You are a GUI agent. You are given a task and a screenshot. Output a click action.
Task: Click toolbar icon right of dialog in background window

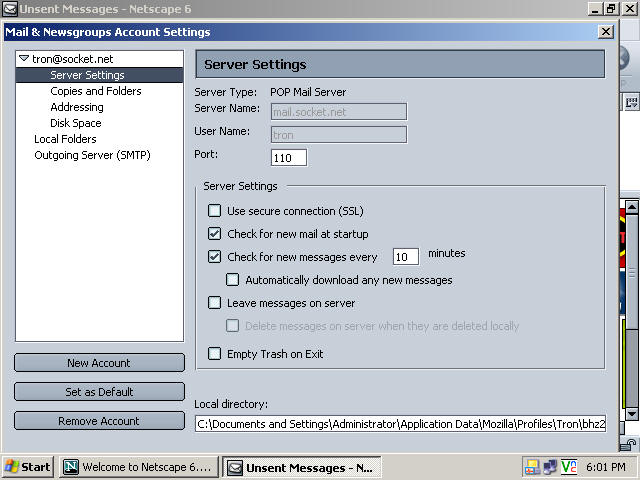[631, 102]
